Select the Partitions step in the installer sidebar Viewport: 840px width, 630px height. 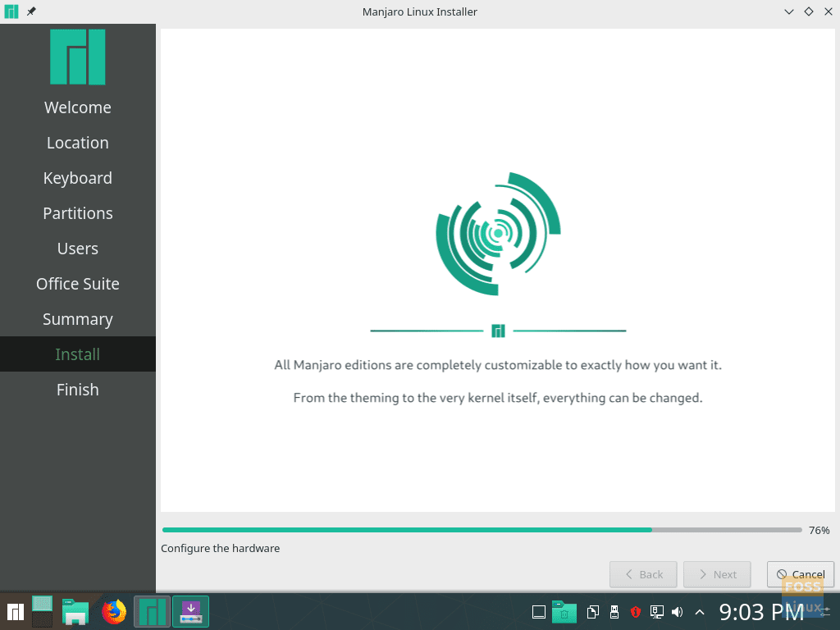(x=77, y=212)
